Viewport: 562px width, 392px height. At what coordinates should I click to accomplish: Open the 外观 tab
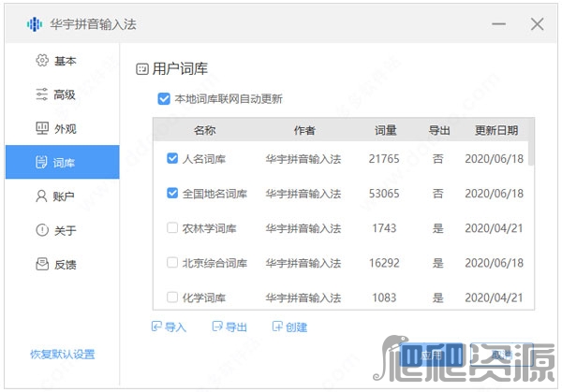63,128
